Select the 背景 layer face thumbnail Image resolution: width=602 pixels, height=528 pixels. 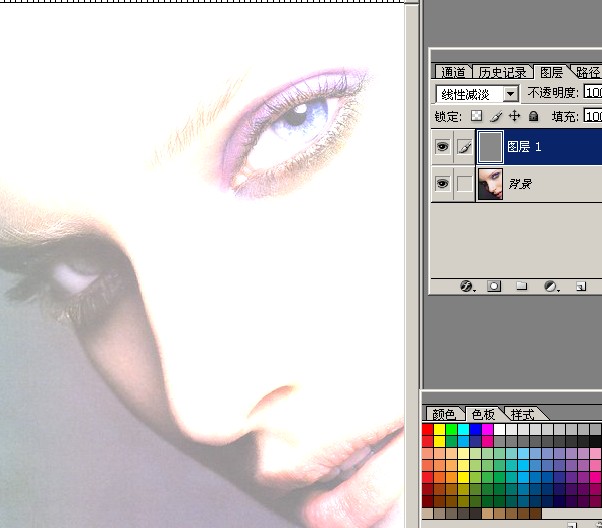[490, 184]
